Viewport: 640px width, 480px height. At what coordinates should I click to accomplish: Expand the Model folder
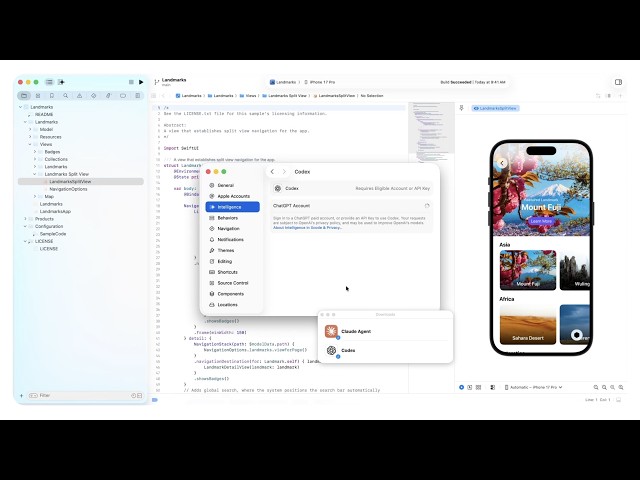click(30, 129)
